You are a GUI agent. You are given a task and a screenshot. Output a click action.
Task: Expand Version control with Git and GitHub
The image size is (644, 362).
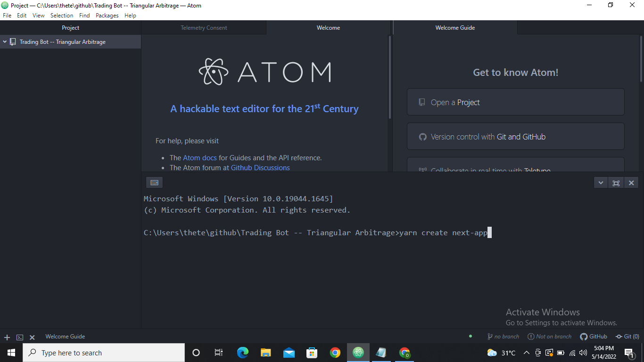[516, 137]
